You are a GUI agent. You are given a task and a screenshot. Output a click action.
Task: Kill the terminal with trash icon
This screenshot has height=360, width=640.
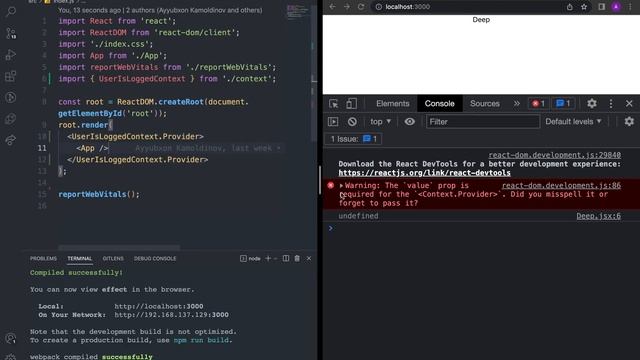297,258
